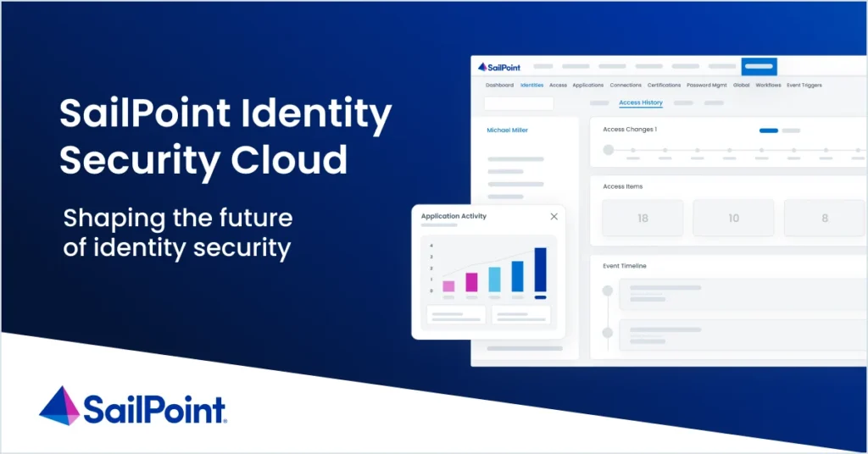Click the Event Timeline heading
This screenshot has height=454, width=868.
point(625,266)
